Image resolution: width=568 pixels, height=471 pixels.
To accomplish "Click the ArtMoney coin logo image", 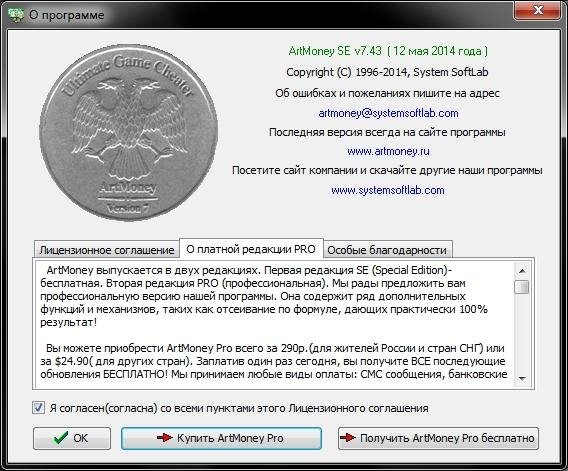I will tap(129, 134).
